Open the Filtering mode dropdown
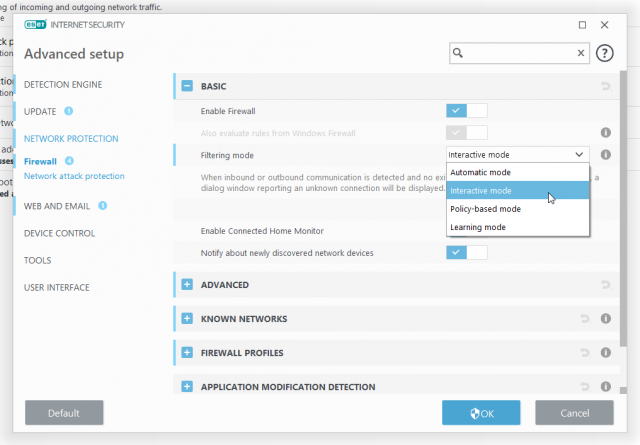Image resolution: width=640 pixels, height=445 pixels. coord(517,155)
